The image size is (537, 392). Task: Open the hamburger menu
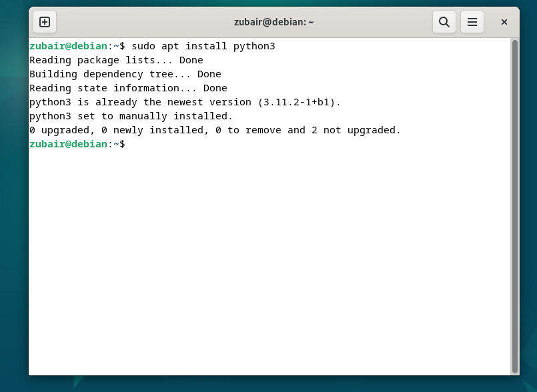click(472, 22)
